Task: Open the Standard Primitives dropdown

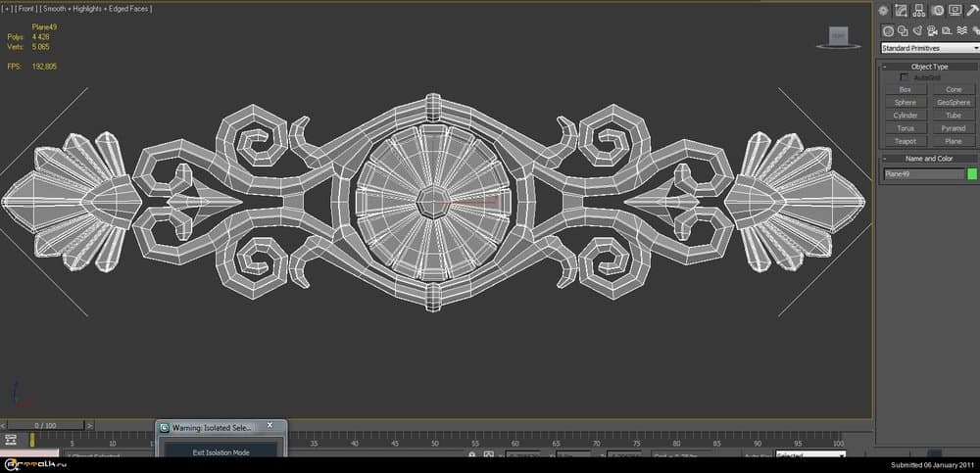Action: (x=929, y=48)
